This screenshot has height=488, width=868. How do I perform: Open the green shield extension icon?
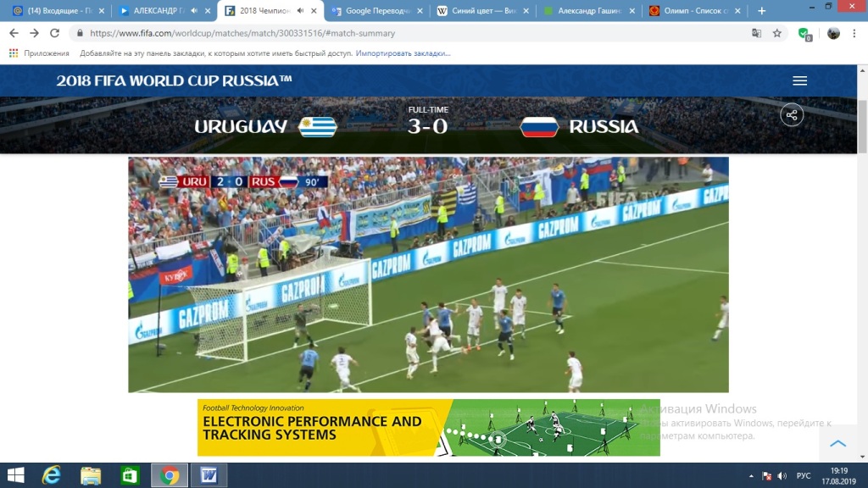[x=805, y=34]
